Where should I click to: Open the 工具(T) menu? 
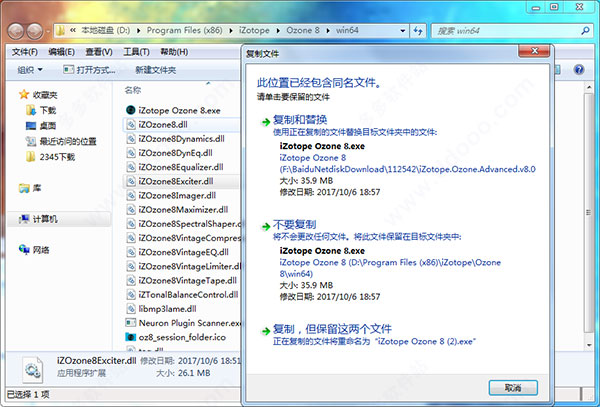136,52
